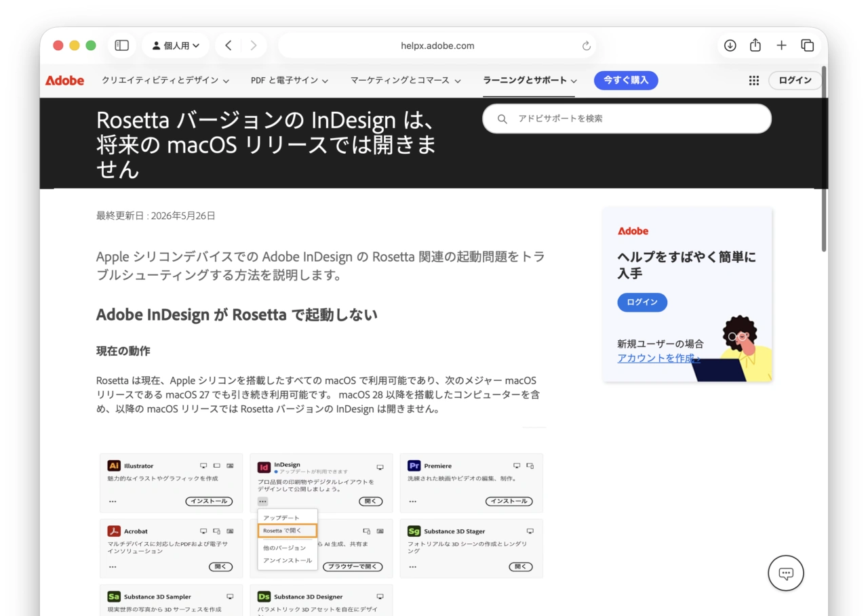Click the magnifier icon in the search box
The width and height of the screenshot is (868, 616).
[502, 119]
